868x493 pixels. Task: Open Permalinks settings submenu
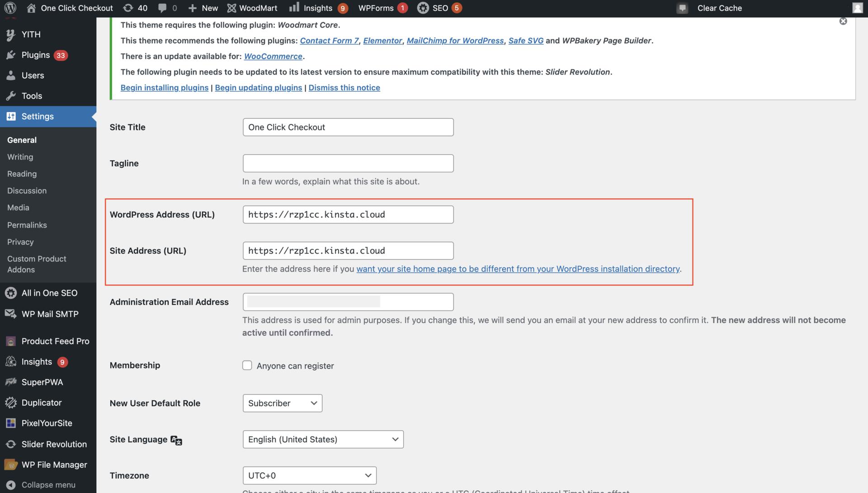(27, 225)
